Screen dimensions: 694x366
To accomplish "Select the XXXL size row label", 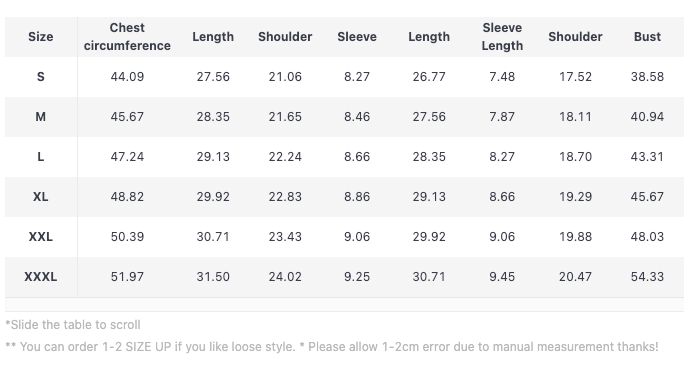I will pyautogui.click(x=41, y=277).
